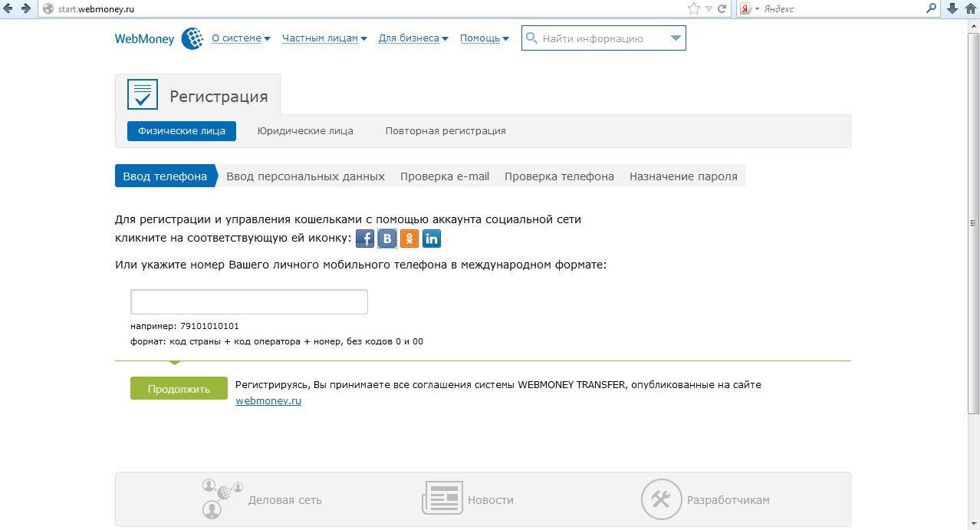Open the bookmark star dropdown arrow in address bar
The height and width of the screenshot is (530, 980).
709,9
